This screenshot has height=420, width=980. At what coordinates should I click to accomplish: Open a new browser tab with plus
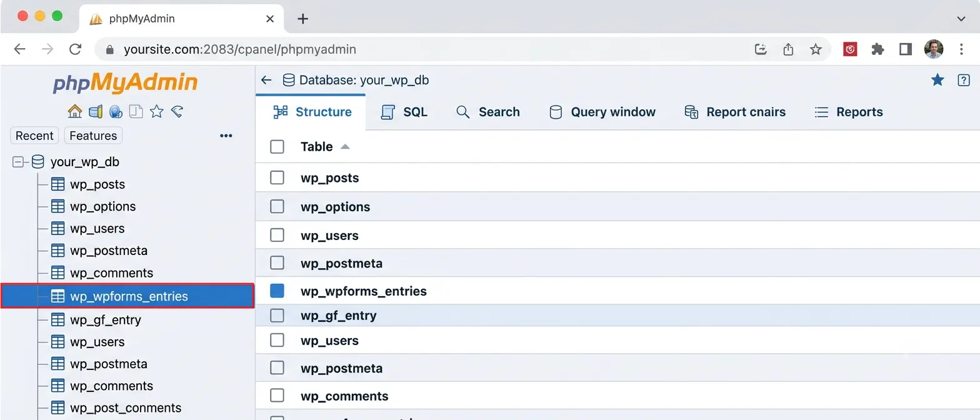click(x=302, y=19)
